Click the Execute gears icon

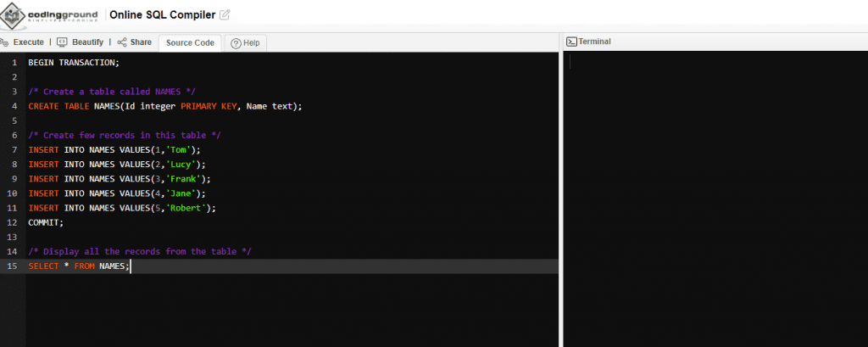5,42
